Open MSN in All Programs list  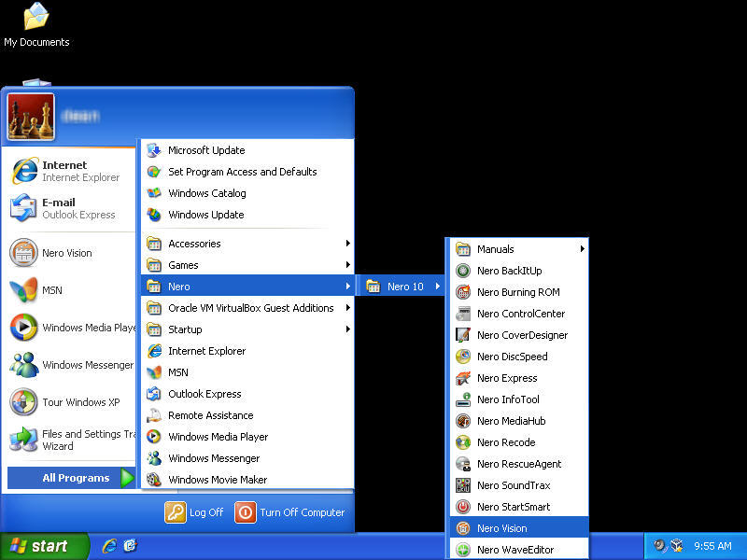tap(247, 371)
